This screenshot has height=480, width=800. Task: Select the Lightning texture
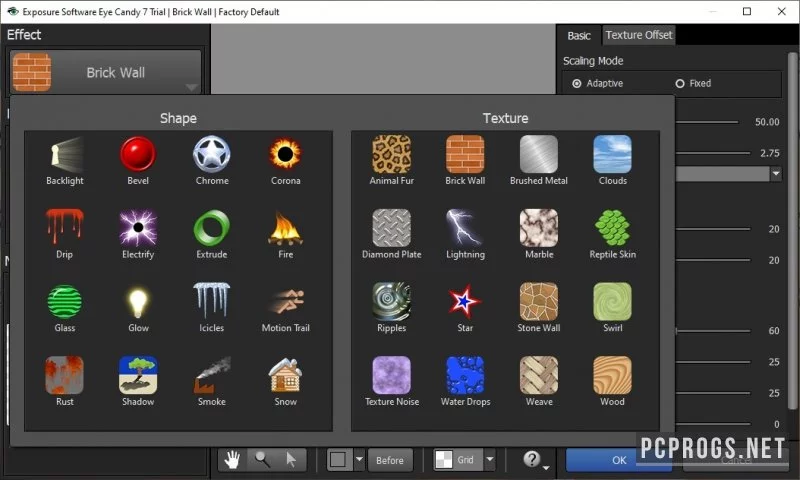(465, 228)
